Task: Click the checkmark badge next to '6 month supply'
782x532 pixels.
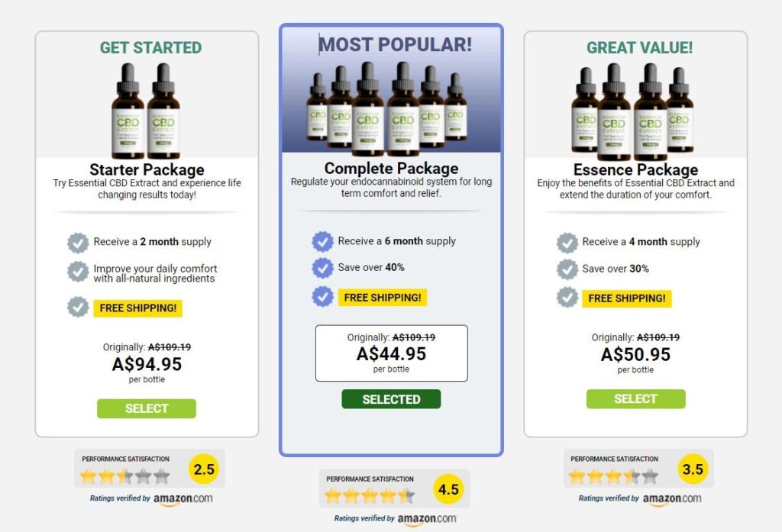Action: (x=323, y=240)
